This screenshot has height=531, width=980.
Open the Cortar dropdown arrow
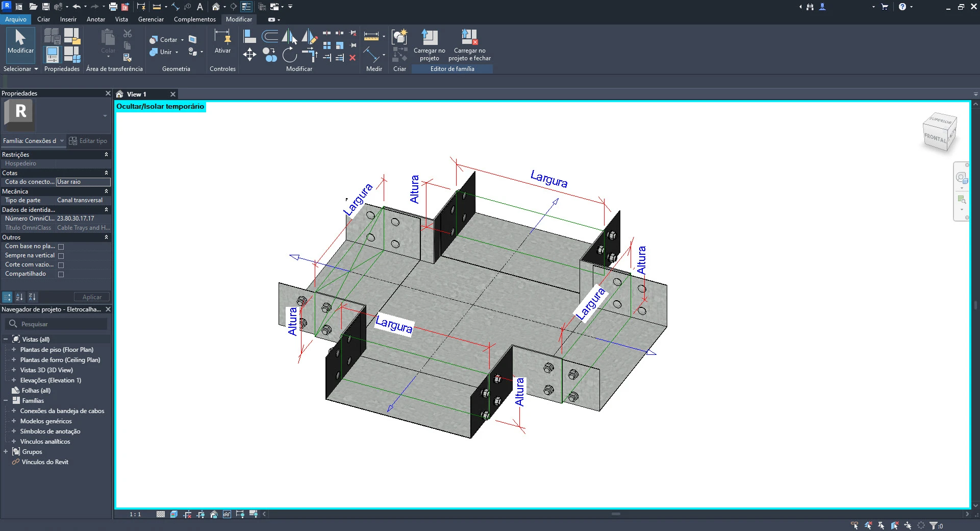pos(182,40)
